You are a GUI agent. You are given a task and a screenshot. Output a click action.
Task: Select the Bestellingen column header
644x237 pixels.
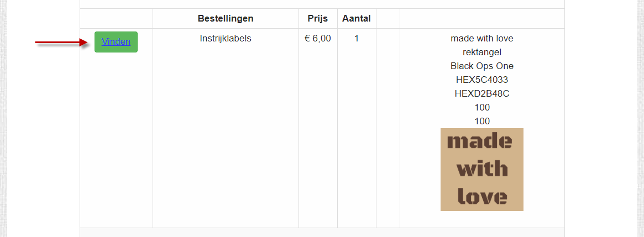click(x=226, y=18)
